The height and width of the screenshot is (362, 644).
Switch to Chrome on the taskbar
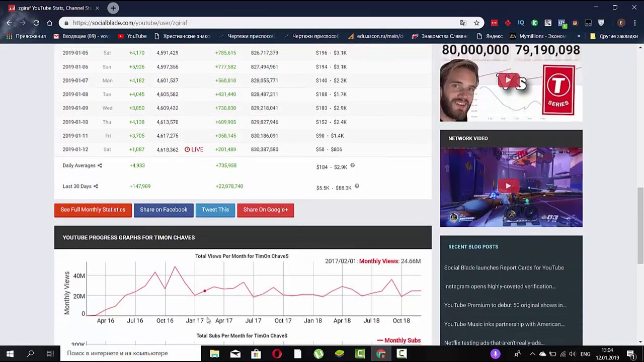coord(381,353)
